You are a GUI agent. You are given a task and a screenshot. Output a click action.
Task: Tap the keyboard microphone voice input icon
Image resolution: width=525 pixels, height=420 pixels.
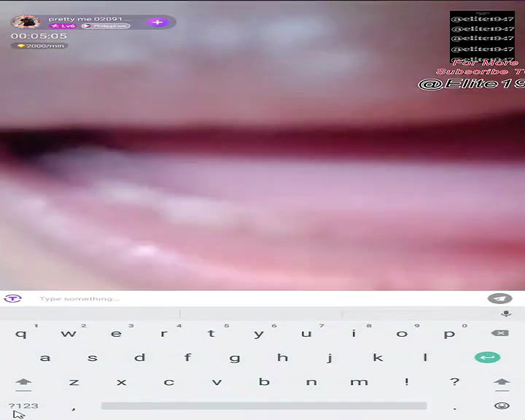(x=506, y=314)
